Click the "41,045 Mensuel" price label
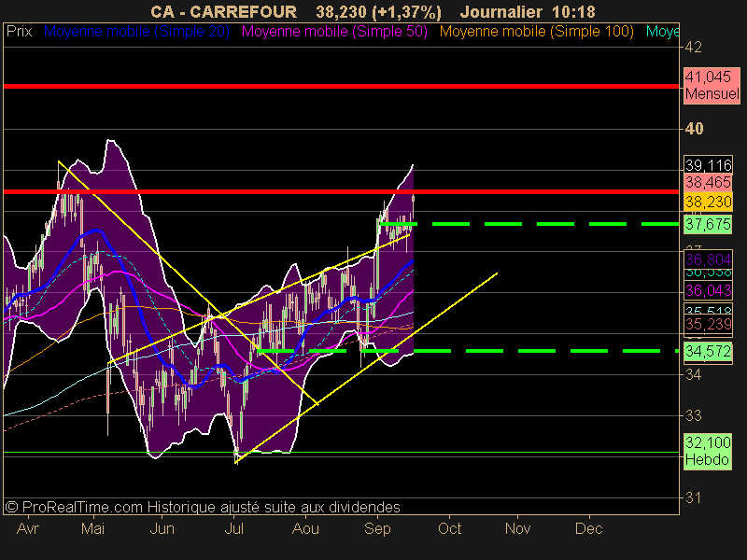 (712, 85)
